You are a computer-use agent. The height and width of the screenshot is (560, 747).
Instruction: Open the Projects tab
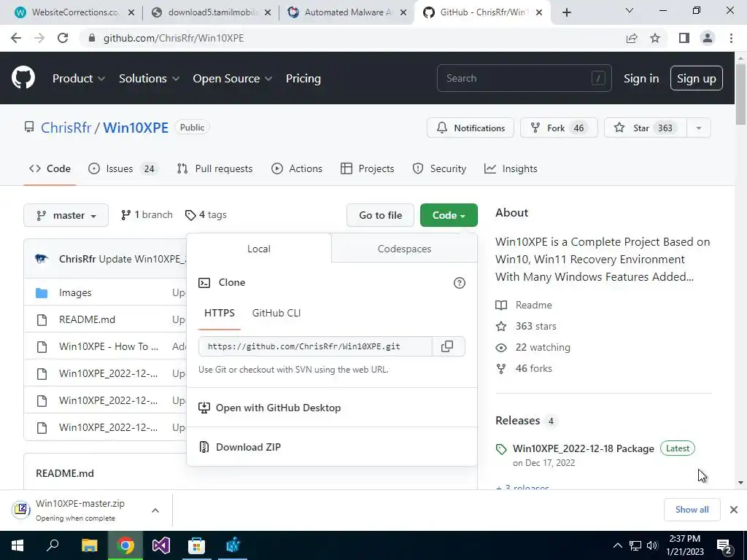tap(368, 168)
